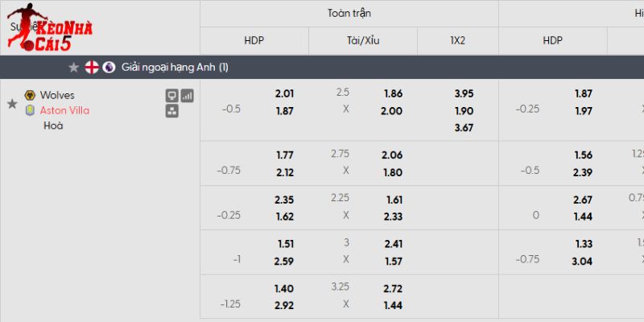Open the lineup formation icon
The height and width of the screenshot is (322, 644).
pyautogui.click(x=171, y=111)
